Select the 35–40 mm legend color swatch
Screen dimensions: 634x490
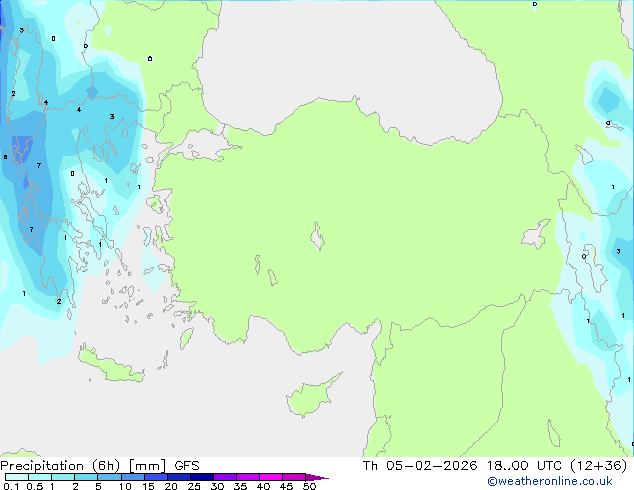coord(248,477)
